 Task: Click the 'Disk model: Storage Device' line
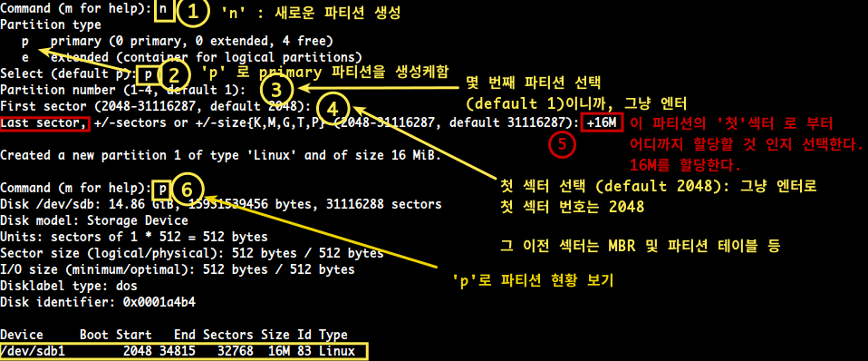coord(94,220)
